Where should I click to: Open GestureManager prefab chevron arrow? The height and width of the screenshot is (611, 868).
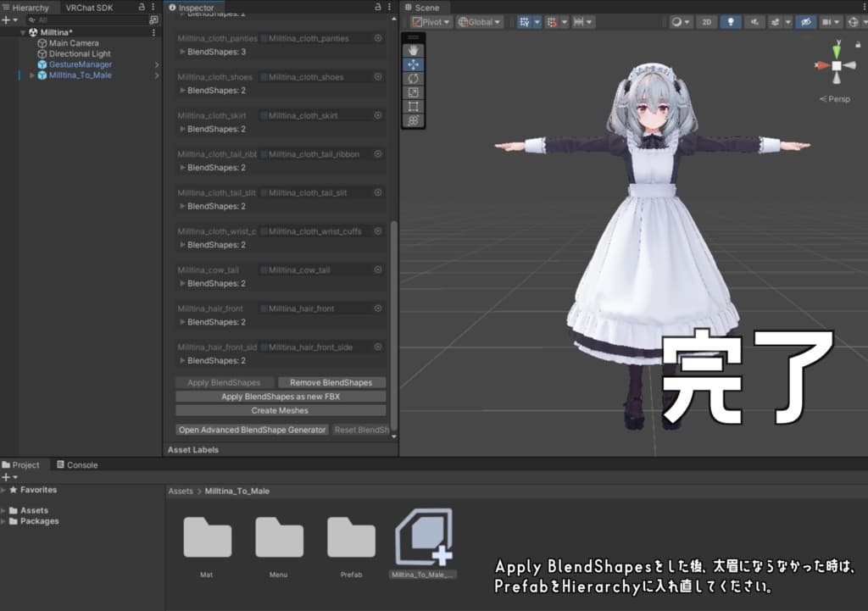pyautogui.click(x=157, y=64)
